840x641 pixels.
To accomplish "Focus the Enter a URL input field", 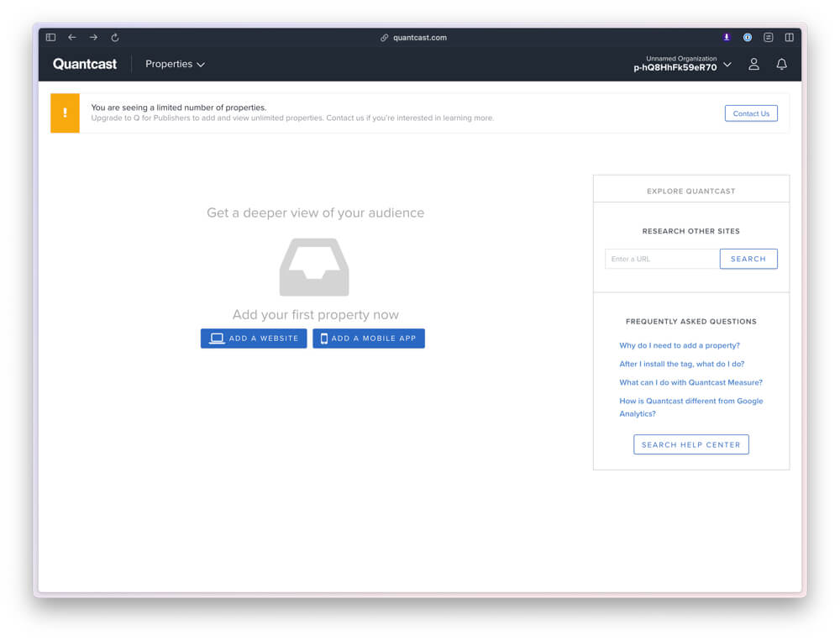I will (x=662, y=259).
